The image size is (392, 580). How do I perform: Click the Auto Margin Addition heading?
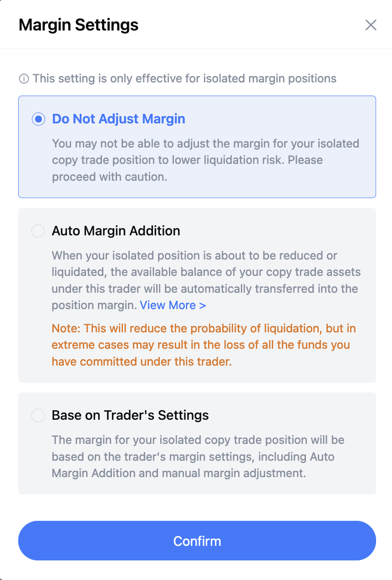pyautogui.click(x=116, y=231)
